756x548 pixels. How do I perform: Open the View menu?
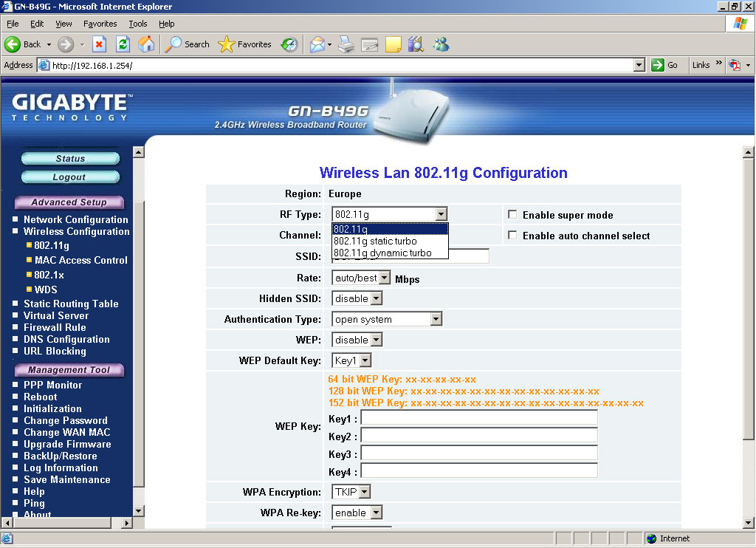point(63,24)
